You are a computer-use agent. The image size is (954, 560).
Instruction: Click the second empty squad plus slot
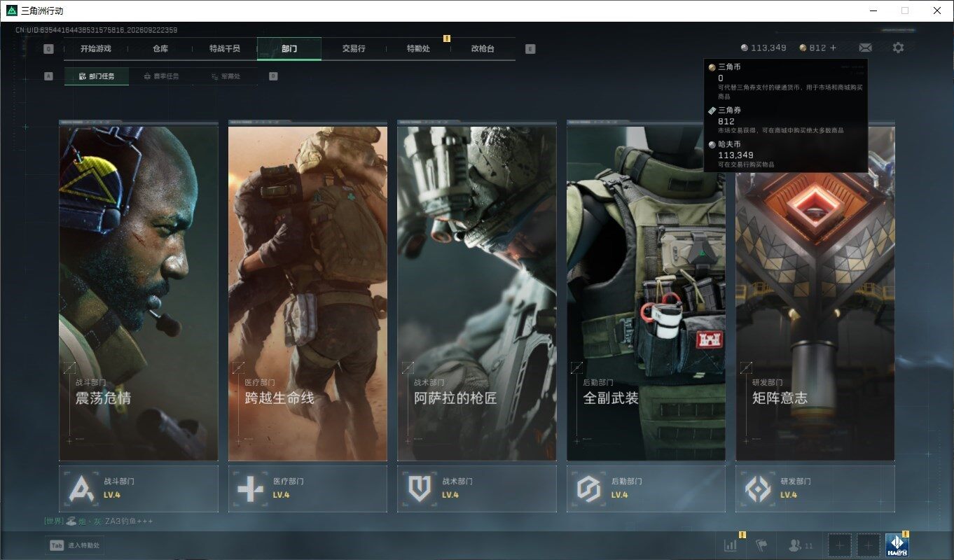pos(869,545)
